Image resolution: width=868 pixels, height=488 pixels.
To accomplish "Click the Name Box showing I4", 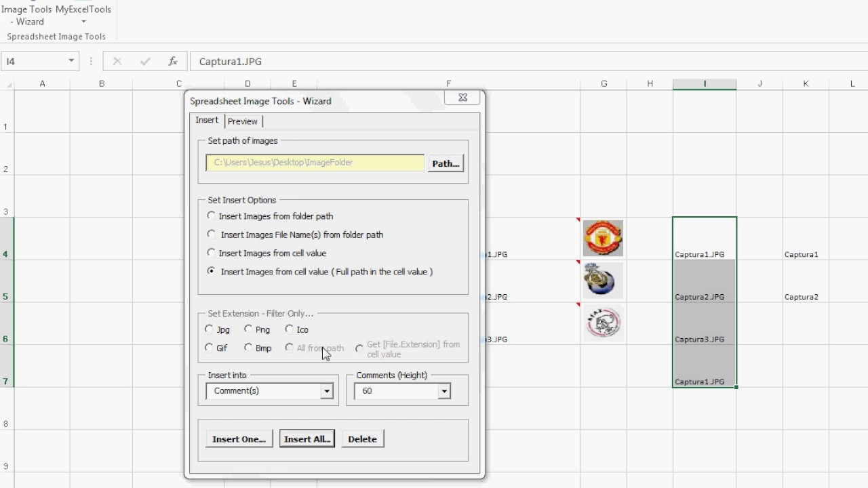I will point(34,61).
